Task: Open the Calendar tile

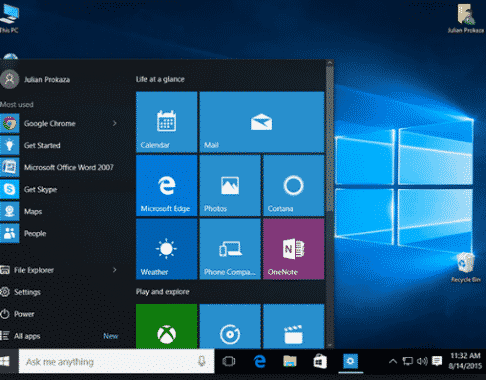Action: (166, 122)
